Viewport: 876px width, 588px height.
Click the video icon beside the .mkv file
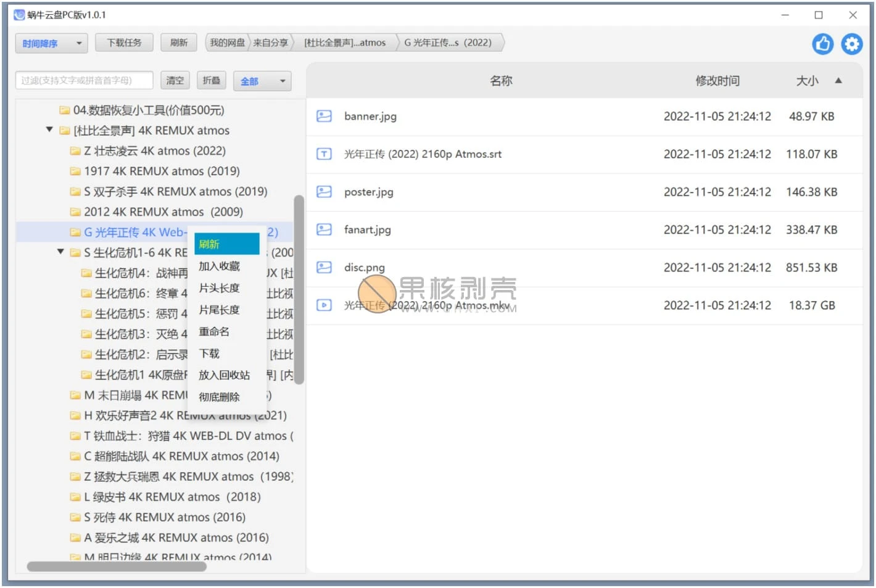point(324,305)
